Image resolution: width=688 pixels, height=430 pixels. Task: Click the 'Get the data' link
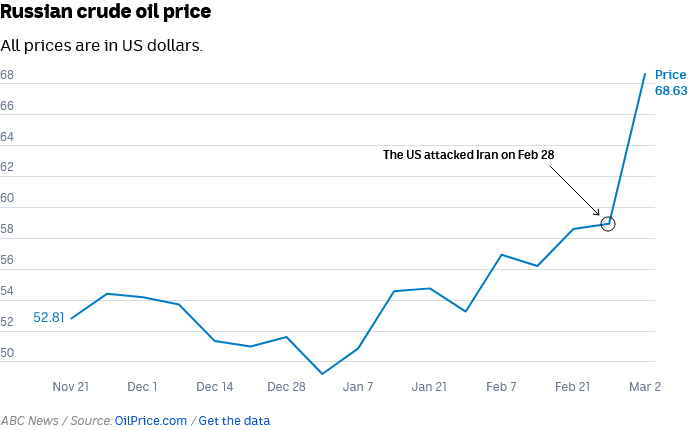(x=234, y=421)
